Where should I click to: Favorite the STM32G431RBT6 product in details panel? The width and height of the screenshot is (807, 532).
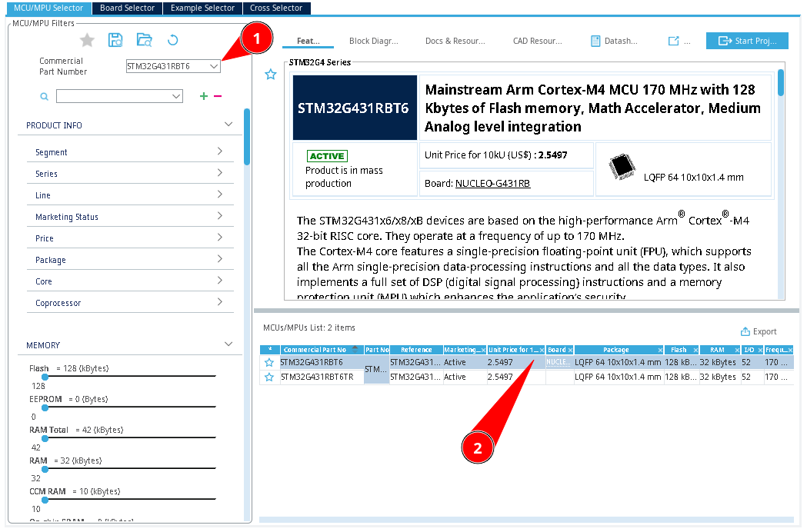(271, 75)
